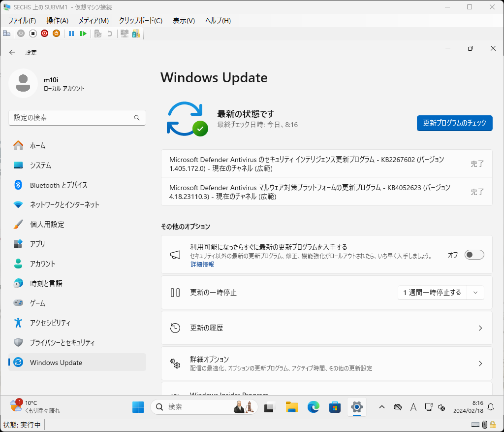Open アクセシビリティ settings
This screenshot has height=432, width=504.
pos(77,323)
